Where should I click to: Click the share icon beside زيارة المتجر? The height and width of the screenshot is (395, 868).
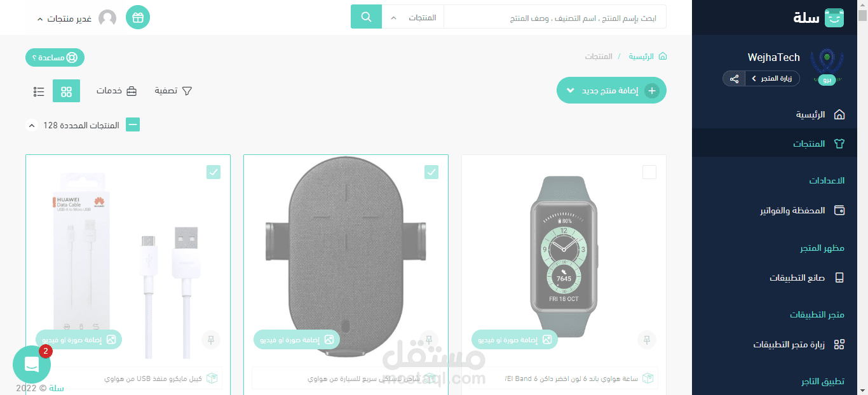click(734, 79)
